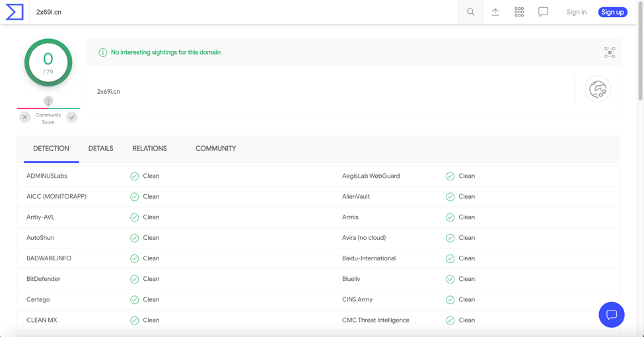
Task: Click the clean check icon for BitDefender
Action: click(x=134, y=279)
